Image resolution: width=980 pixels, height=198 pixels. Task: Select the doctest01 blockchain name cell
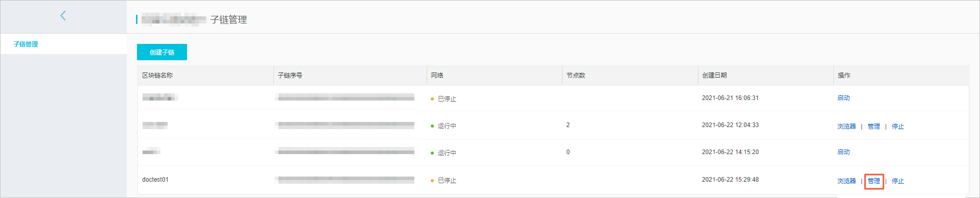(x=155, y=180)
